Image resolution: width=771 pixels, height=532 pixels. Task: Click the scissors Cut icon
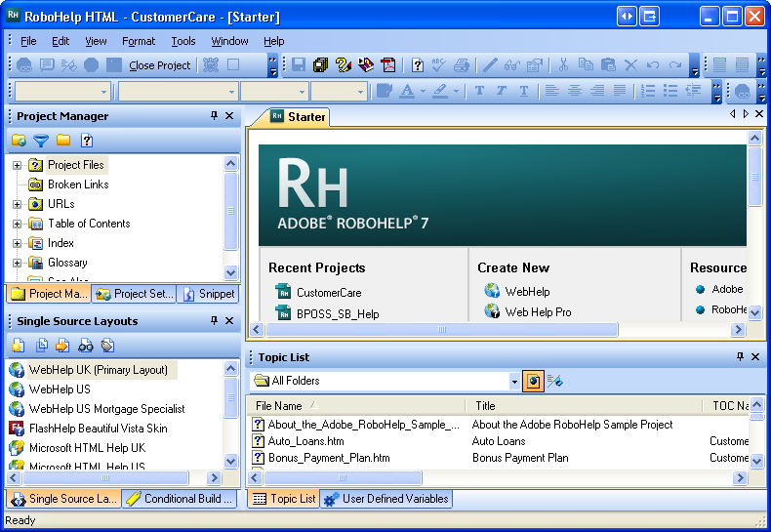(x=563, y=64)
